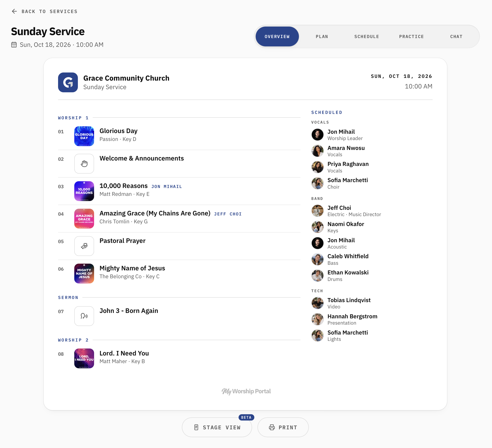492x448 pixels.
Task: Click Tobias Lindqvist's avatar
Action: tap(318, 303)
